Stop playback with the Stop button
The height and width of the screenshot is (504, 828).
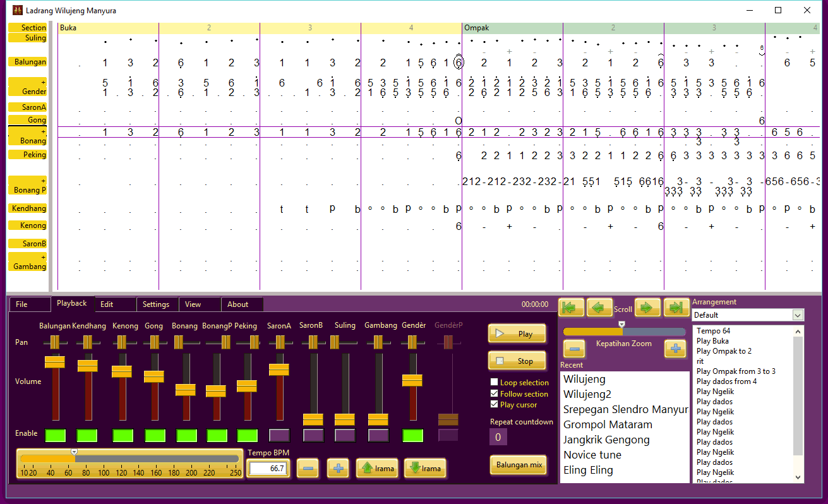click(517, 361)
